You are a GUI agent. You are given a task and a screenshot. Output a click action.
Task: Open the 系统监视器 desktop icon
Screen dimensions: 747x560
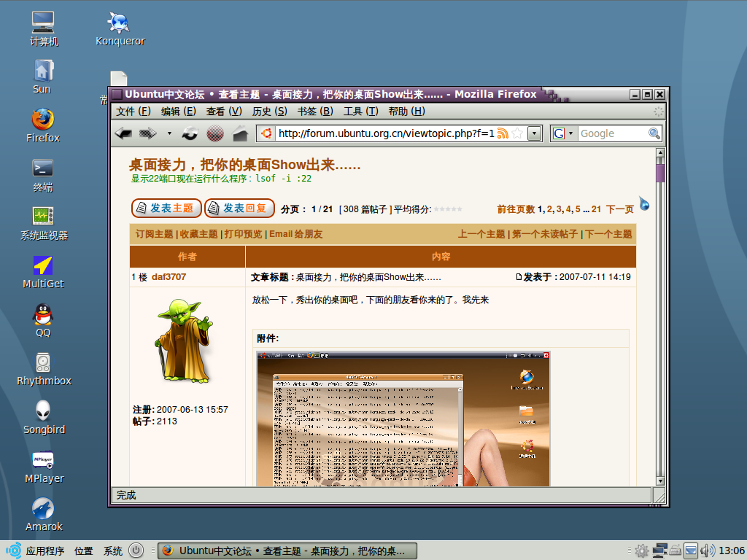(x=44, y=223)
